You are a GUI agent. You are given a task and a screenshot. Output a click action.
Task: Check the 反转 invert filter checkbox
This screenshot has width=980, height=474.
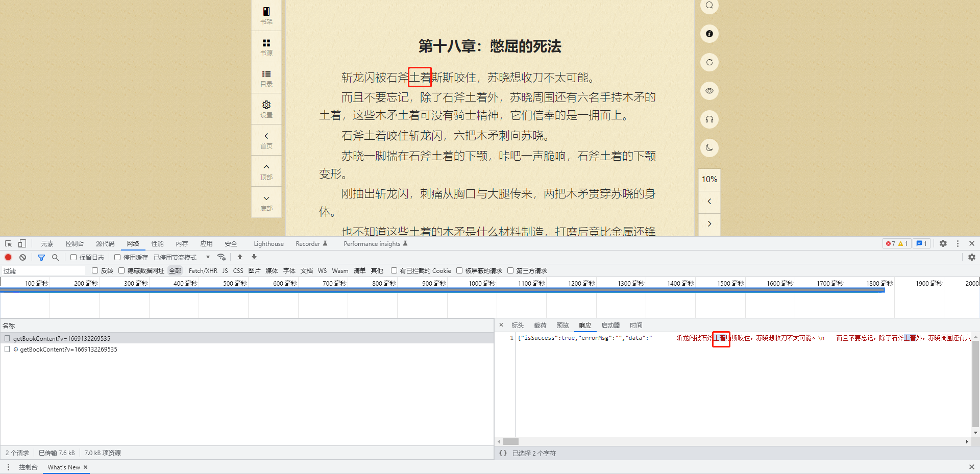[x=95, y=270]
